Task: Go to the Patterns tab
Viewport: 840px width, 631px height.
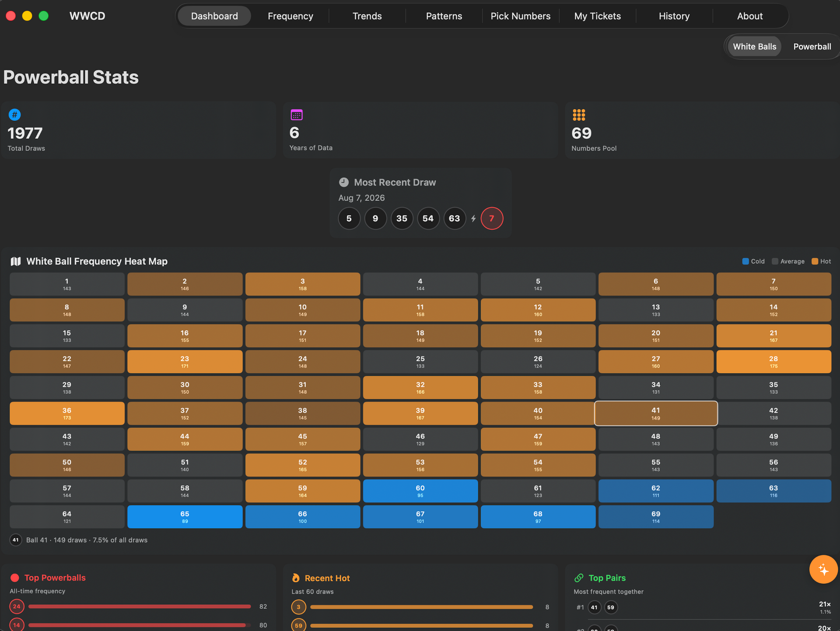Action: (444, 16)
